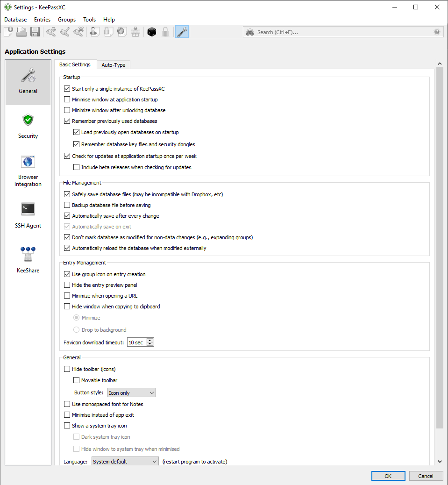Screen dimensions: 448x485
Task: Click the search binoculars icon
Action: tap(250, 32)
